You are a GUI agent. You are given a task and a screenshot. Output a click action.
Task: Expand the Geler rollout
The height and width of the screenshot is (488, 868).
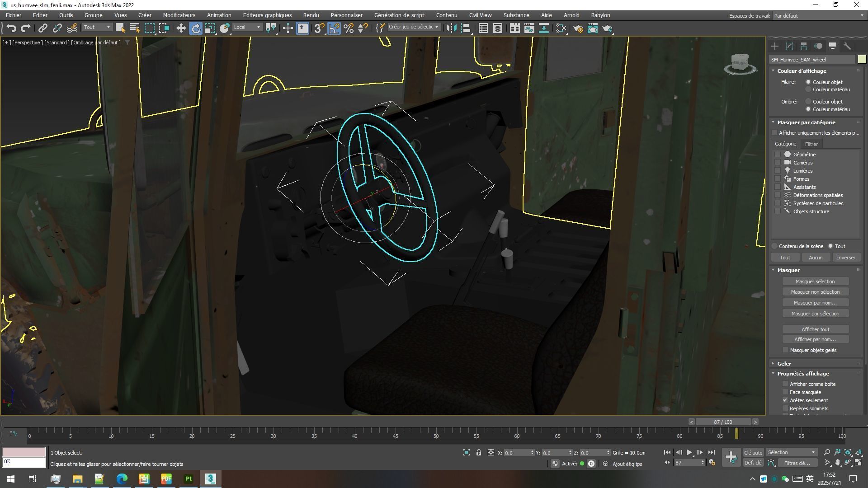[x=784, y=364]
